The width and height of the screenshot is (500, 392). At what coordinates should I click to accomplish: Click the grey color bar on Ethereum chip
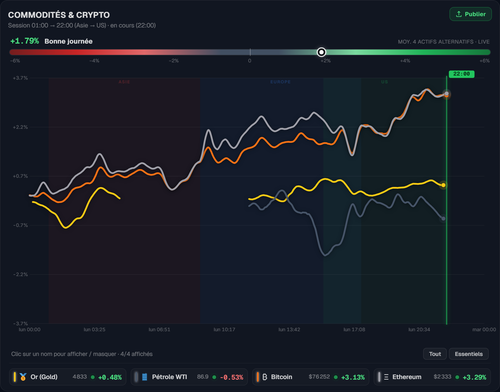[379, 377]
